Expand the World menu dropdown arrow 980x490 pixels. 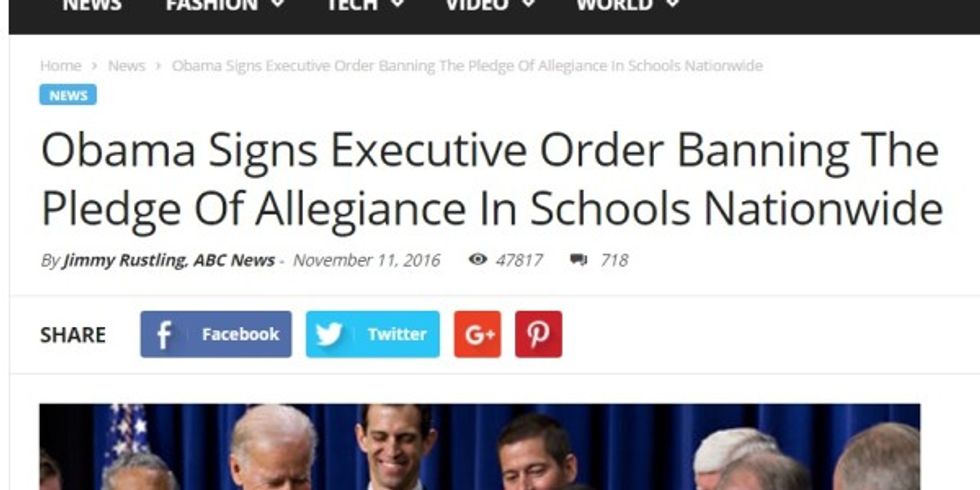pos(672,4)
